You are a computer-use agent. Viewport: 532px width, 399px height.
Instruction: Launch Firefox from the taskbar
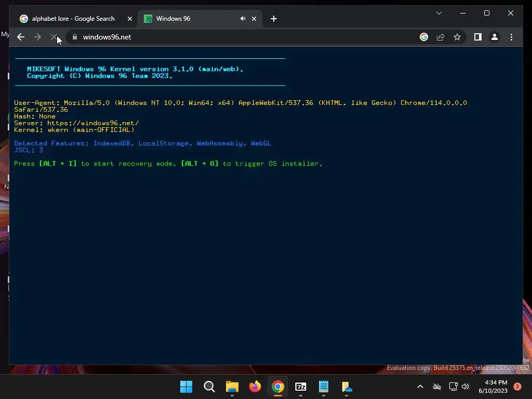click(x=255, y=387)
